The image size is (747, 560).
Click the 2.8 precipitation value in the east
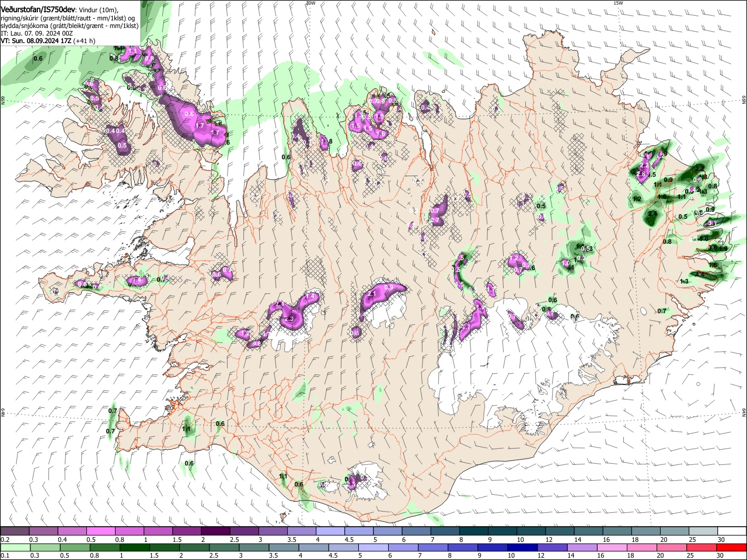[642, 174]
